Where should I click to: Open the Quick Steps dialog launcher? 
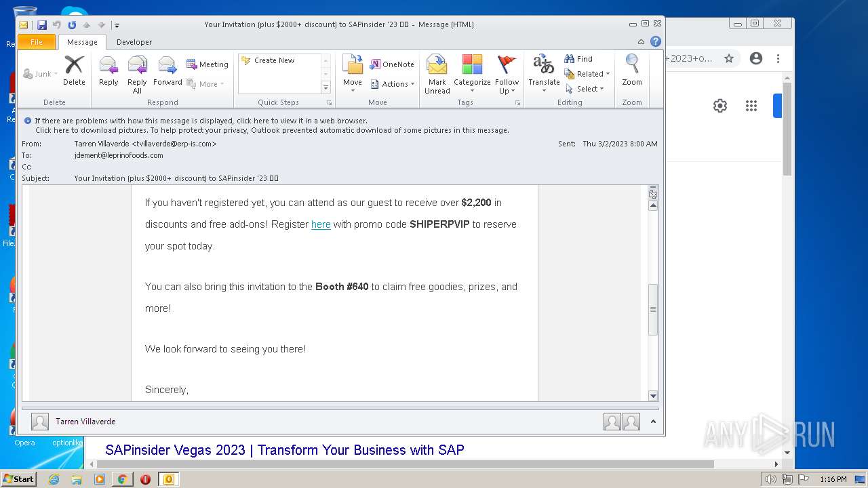(x=330, y=103)
